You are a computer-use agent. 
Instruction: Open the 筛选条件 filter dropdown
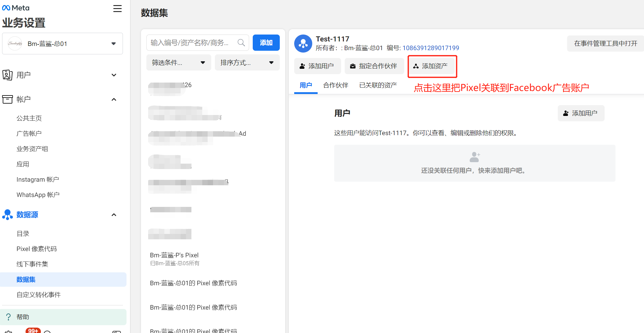[179, 62]
